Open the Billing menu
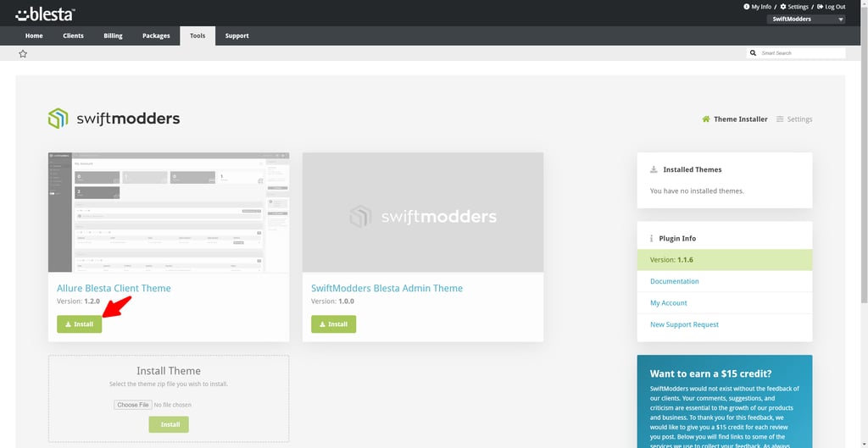This screenshot has height=448, width=868. pos(113,36)
